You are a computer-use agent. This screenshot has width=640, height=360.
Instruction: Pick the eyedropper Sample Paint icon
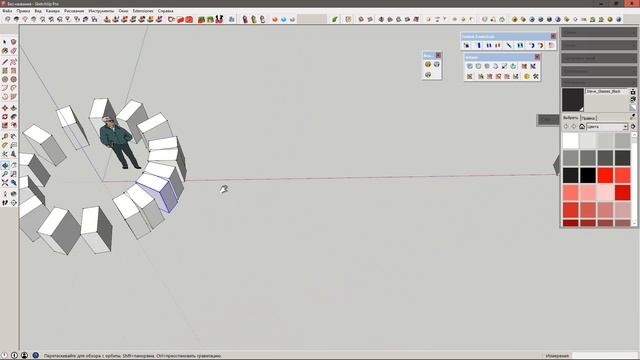pyautogui.click(x=633, y=117)
